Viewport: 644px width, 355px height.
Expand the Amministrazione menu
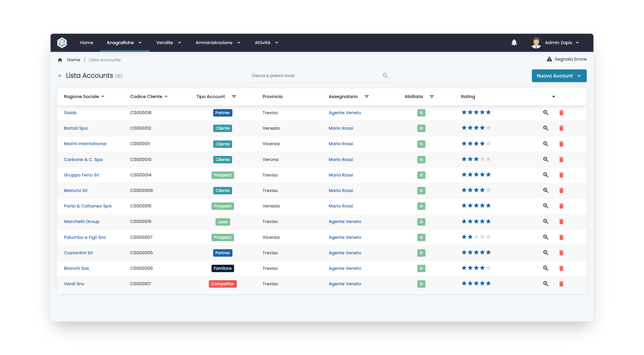218,43
